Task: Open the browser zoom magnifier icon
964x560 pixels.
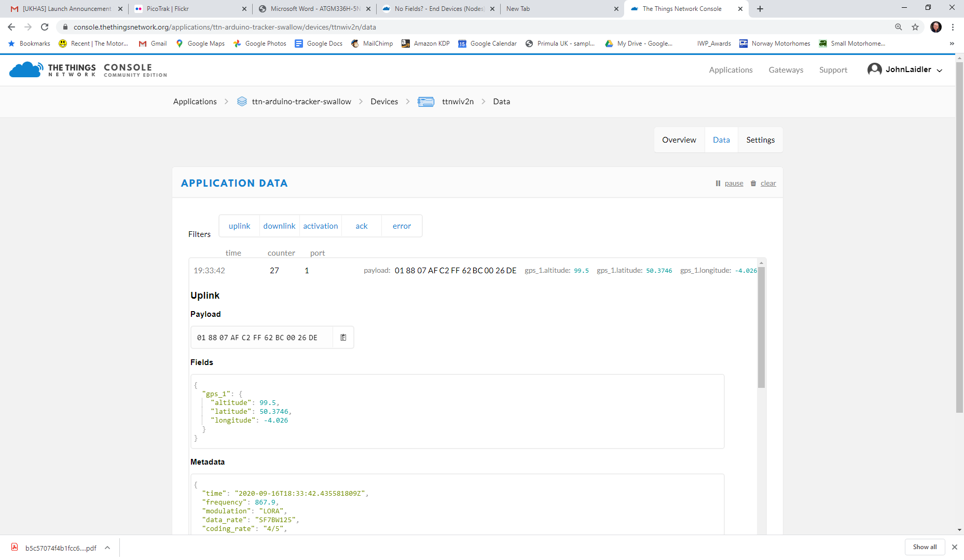Action: click(x=899, y=27)
